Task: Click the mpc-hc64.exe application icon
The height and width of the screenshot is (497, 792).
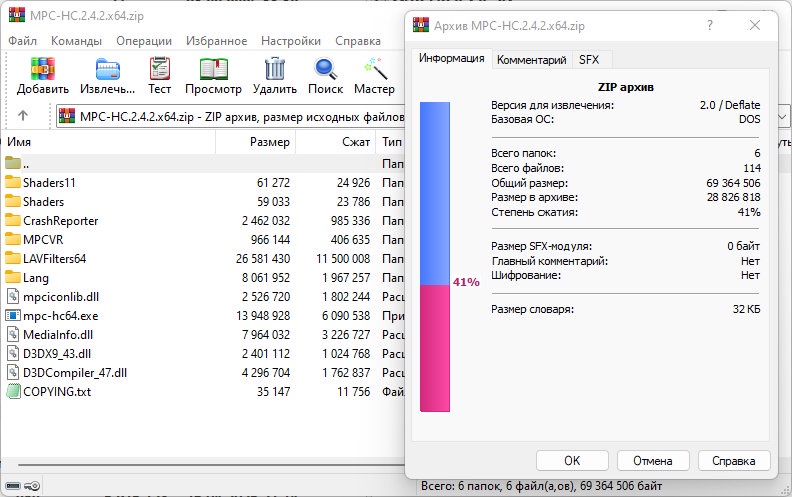Action: click(x=13, y=316)
